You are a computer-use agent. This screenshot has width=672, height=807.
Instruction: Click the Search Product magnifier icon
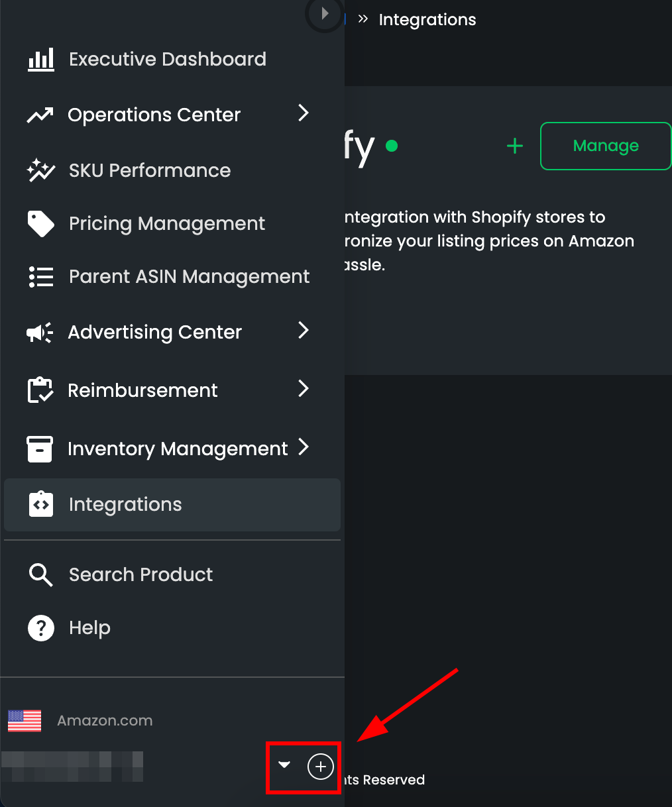[40, 574]
